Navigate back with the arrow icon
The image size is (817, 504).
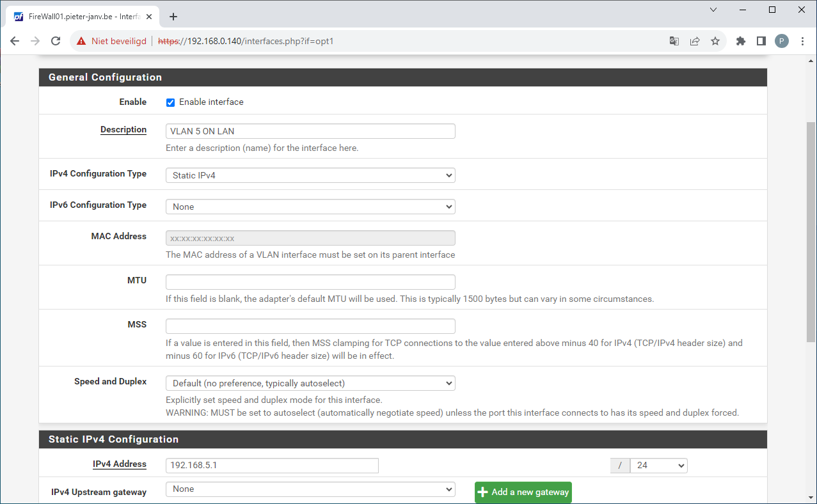pos(14,40)
